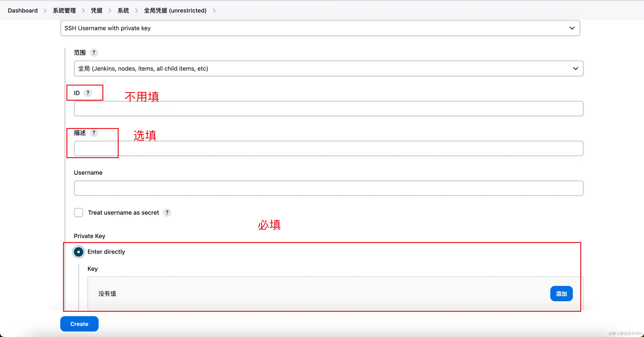Screen dimensions: 644x337
Task: Click help icon next to 范围
Action: tap(94, 53)
